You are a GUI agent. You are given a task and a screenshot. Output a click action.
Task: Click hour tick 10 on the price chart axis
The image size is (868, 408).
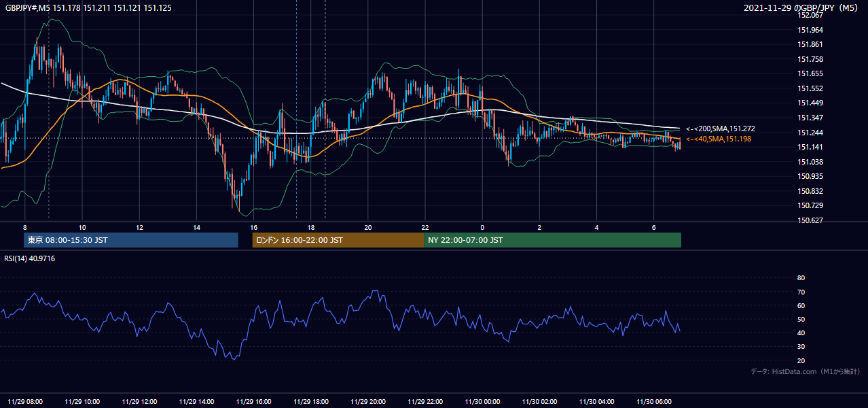click(82, 227)
